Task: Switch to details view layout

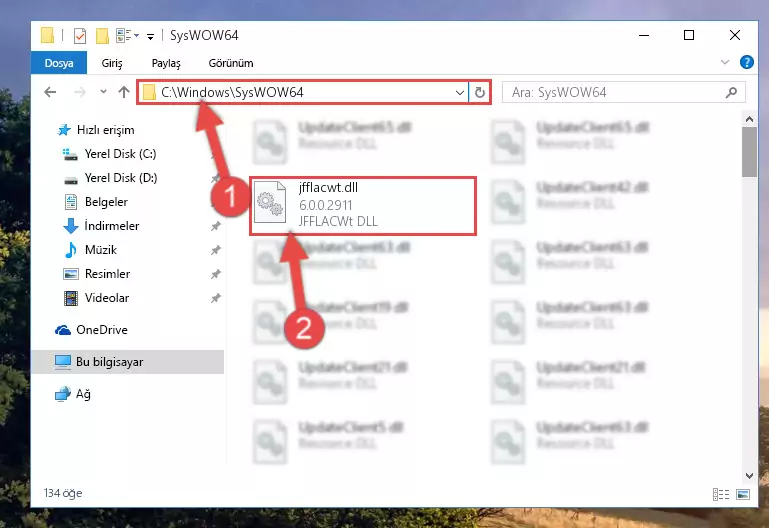Action: pos(720,494)
